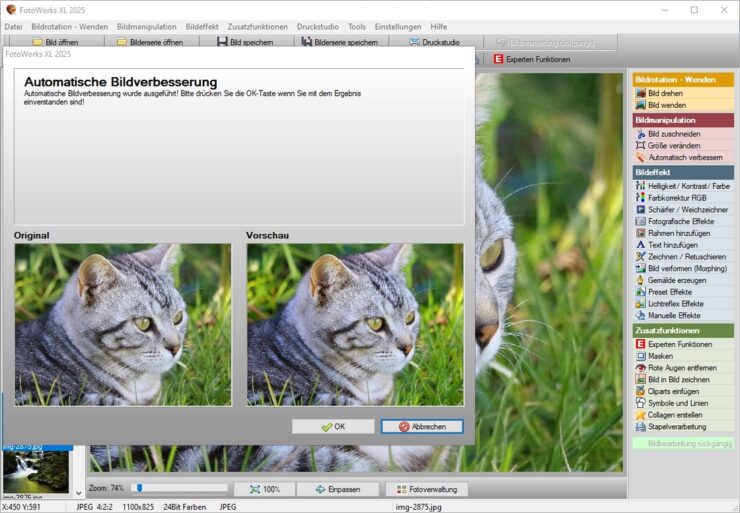Confirm the dialog with OK
Screen dimensions: 740x513
333,427
